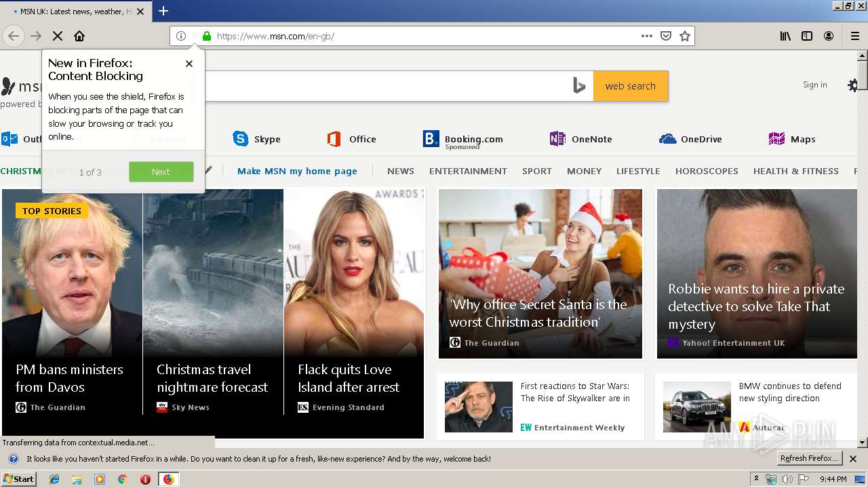Open Firefox account icon
Viewport: 868px width, 488px height.
point(829,36)
